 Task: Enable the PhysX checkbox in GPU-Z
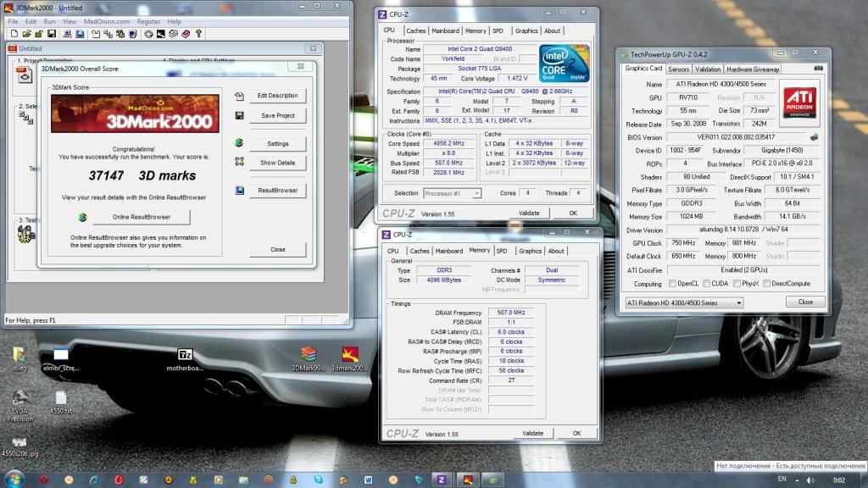point(737,283)
